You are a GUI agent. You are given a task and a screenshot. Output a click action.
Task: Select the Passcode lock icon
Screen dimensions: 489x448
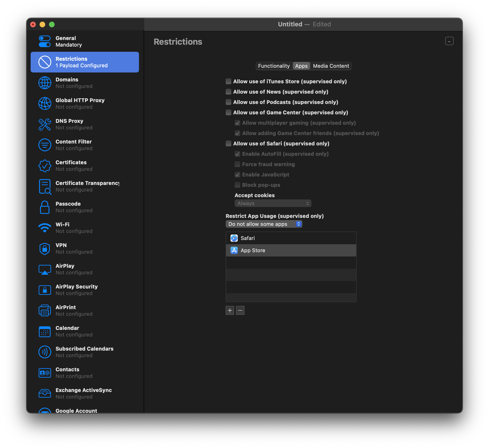(x=45, y=207)
